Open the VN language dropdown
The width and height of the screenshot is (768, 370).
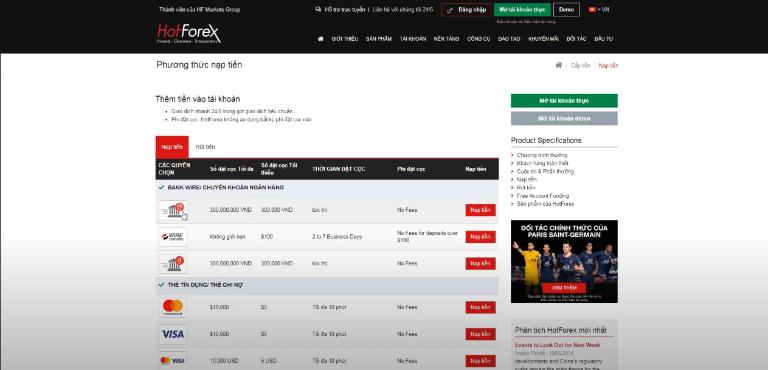click(x=602, y=9)
